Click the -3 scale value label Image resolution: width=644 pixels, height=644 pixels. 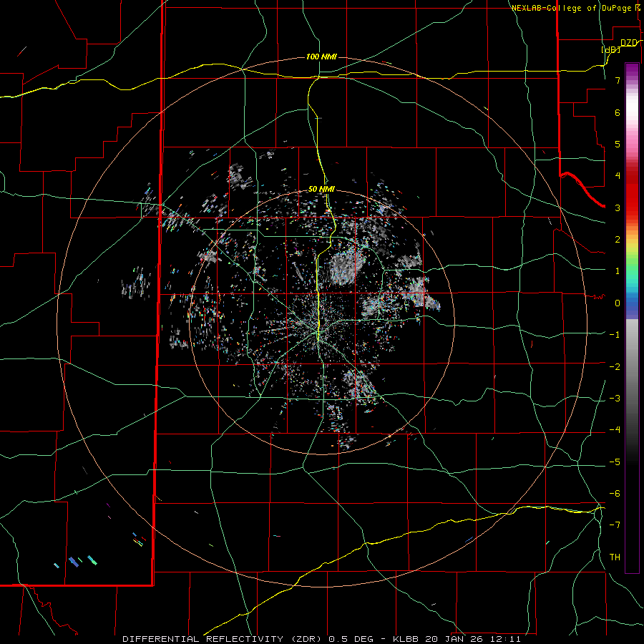615,398
